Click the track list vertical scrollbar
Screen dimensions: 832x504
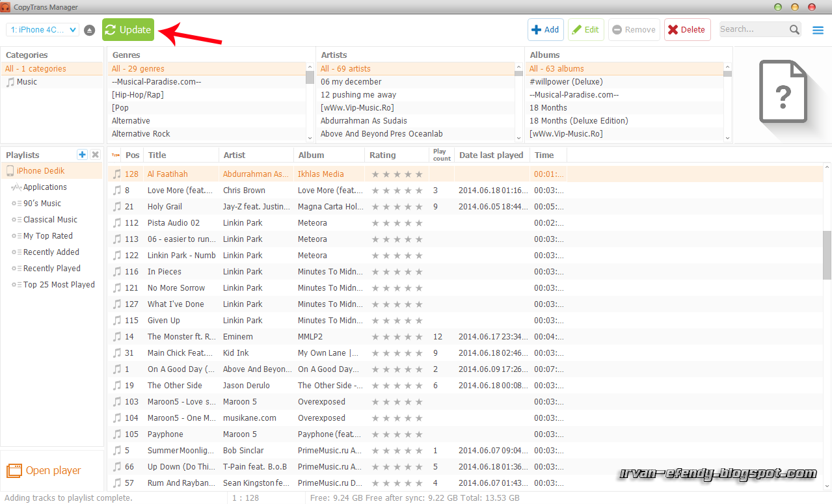(x=827, y=255)
